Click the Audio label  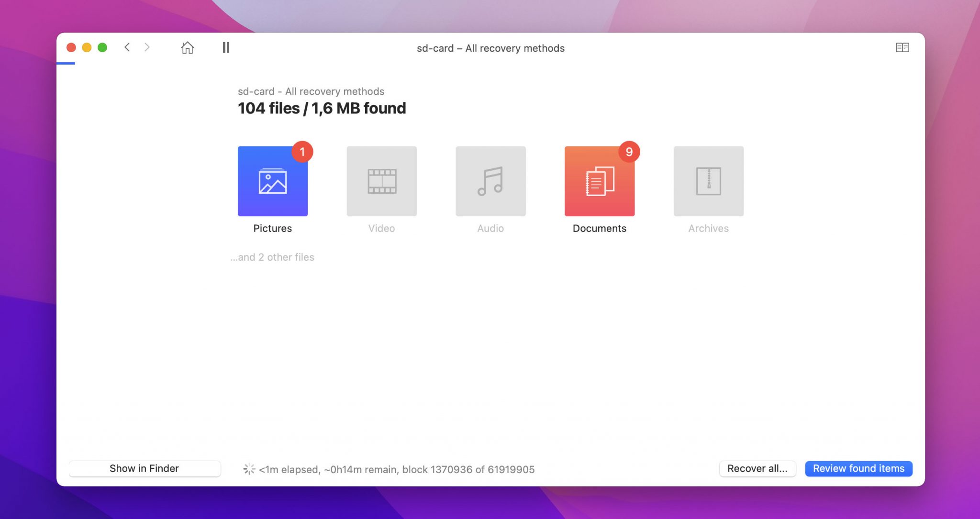tap(490, 228)
